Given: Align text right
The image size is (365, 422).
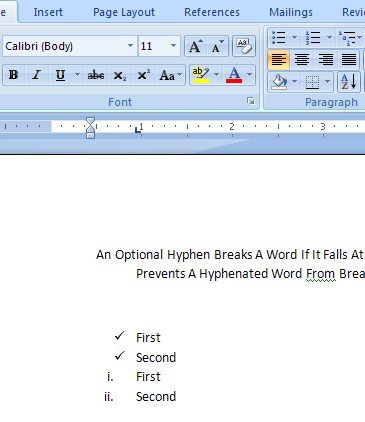Looking at the screenshot, I should coord(325,60).
